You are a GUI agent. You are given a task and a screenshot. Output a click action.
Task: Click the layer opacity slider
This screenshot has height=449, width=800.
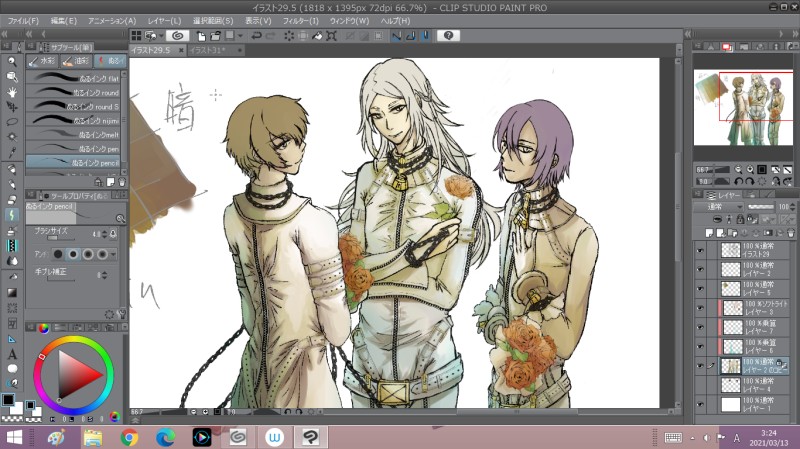(761, 207)
